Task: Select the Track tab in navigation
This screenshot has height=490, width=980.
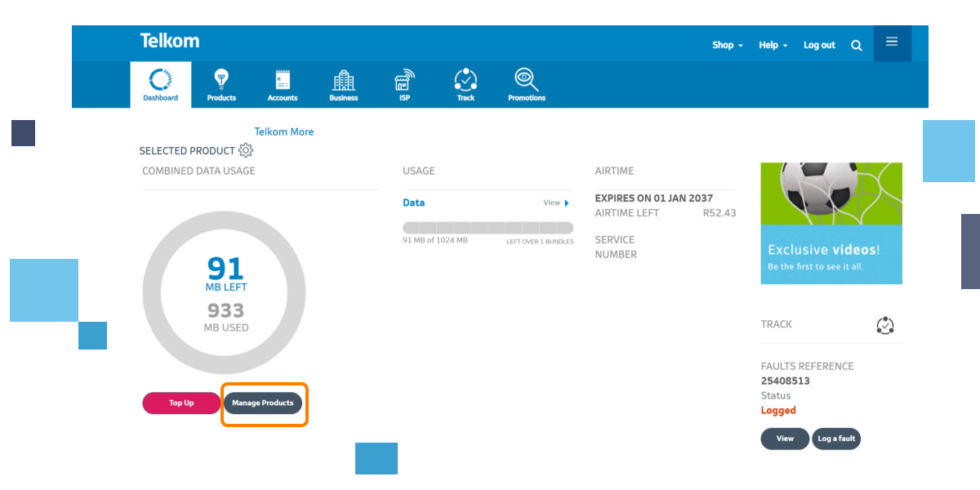Action: point(465,85)
